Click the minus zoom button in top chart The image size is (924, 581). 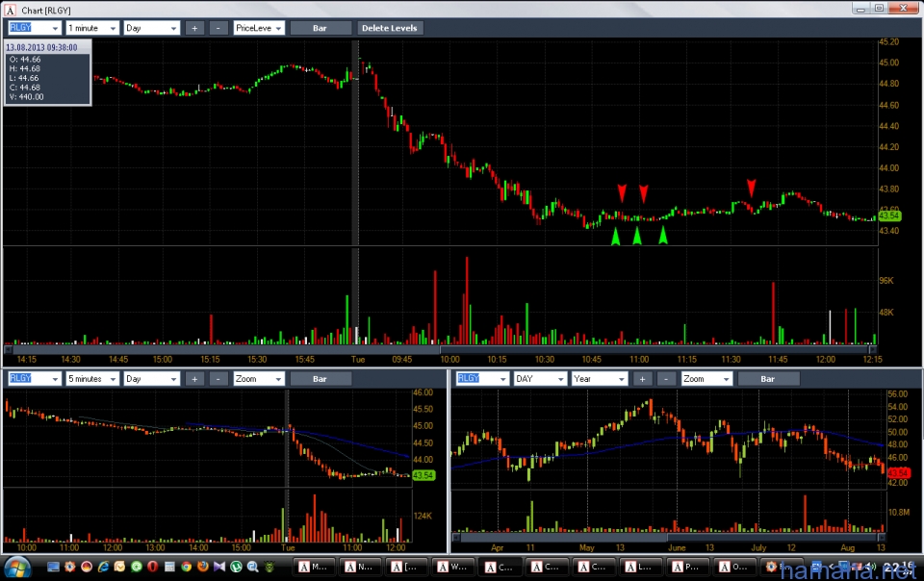click(218, 28)
